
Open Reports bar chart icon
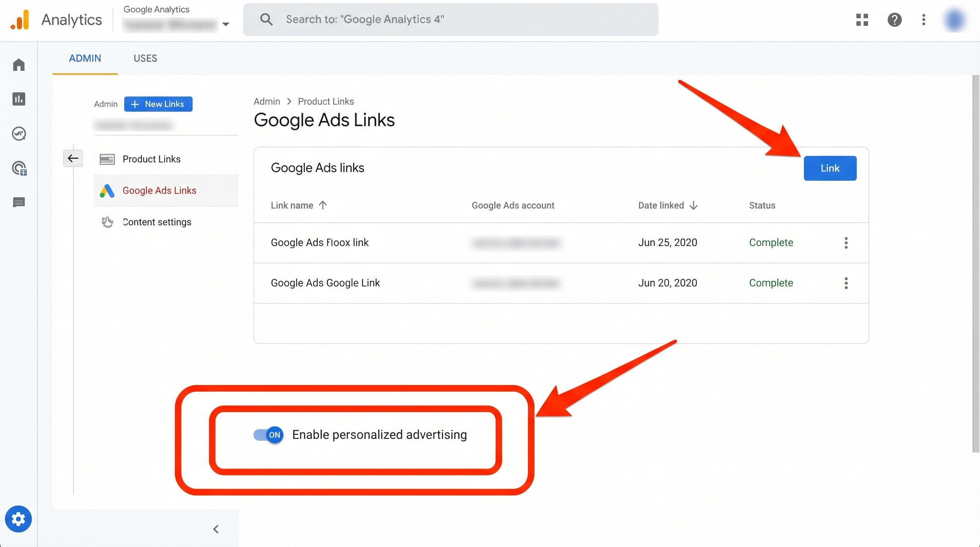19,99
